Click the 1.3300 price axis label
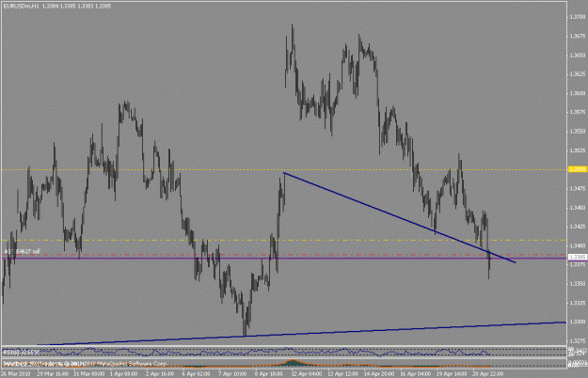This screenshot has height=378, width=588. click(x=577, y=322)
